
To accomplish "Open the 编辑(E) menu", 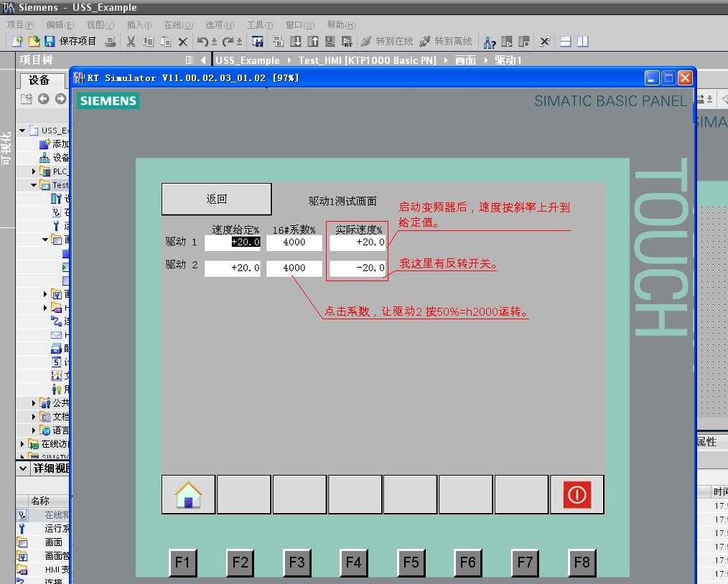I will pyautogui.click(x=60, y=24).
